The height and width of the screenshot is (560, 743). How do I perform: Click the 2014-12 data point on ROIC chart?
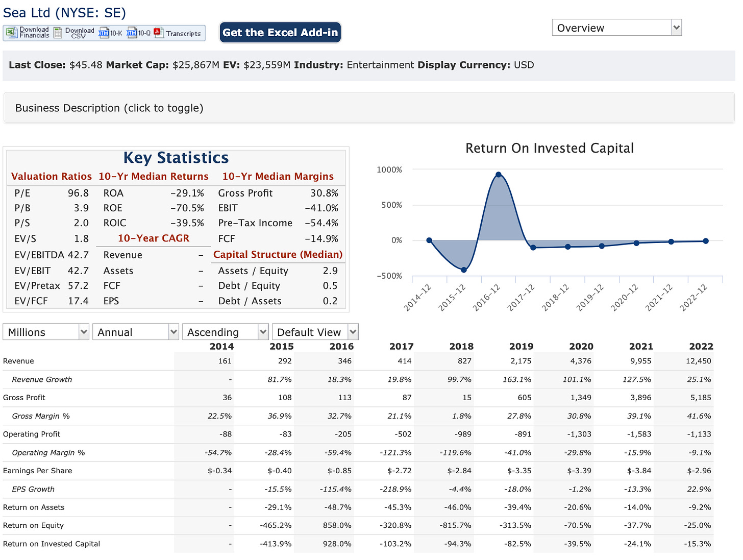(x=429, y=240)
